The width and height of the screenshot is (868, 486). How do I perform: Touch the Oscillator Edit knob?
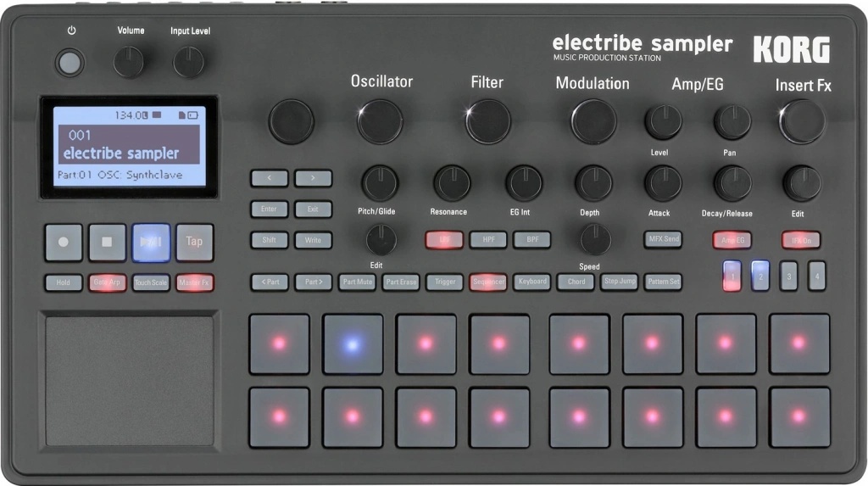(x=381, y=239)
